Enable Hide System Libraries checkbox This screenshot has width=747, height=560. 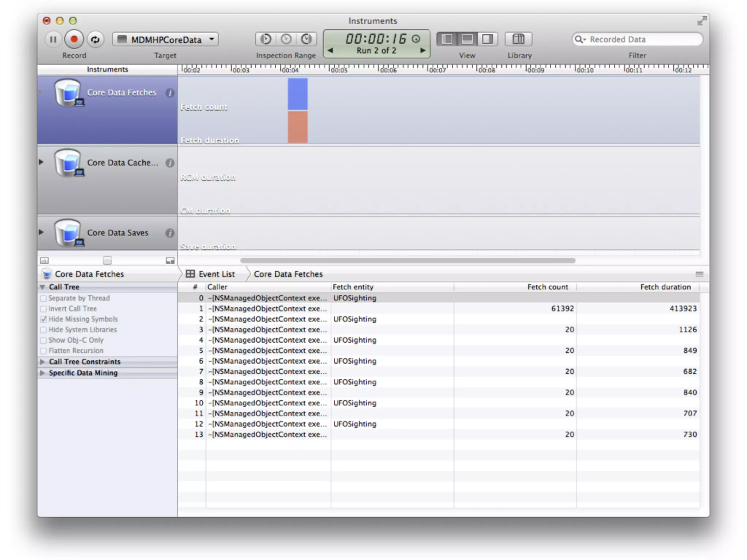[x=44, y=330]
